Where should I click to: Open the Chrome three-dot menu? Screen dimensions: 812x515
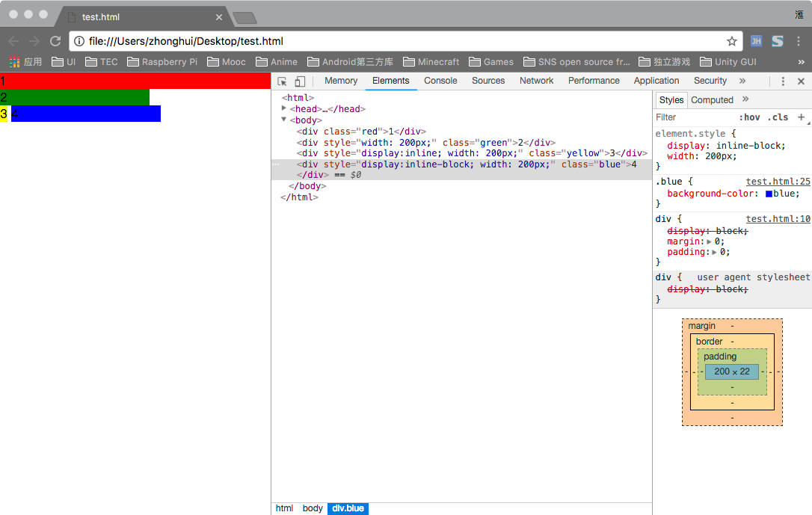pyautogui.click(x=799, y=41)
